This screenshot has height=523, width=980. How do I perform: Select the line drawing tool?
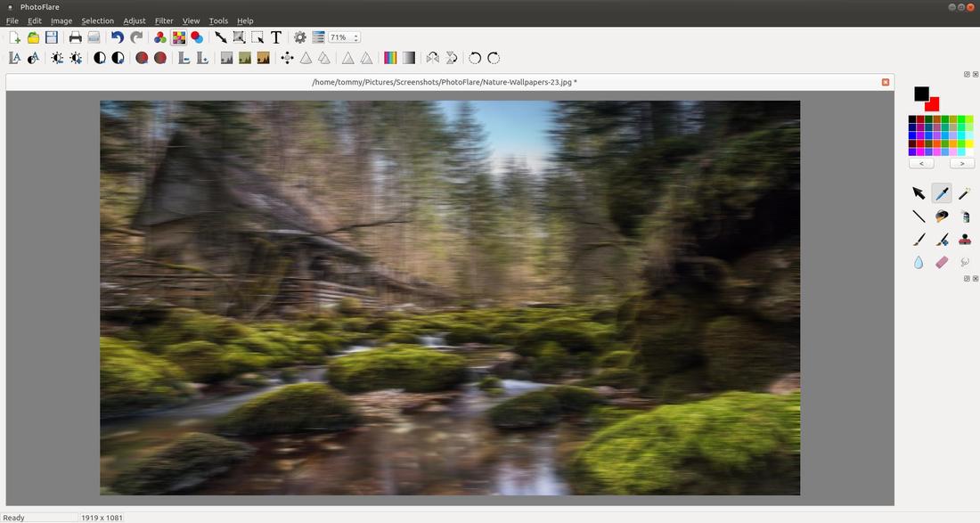click(x=919, y=217)
